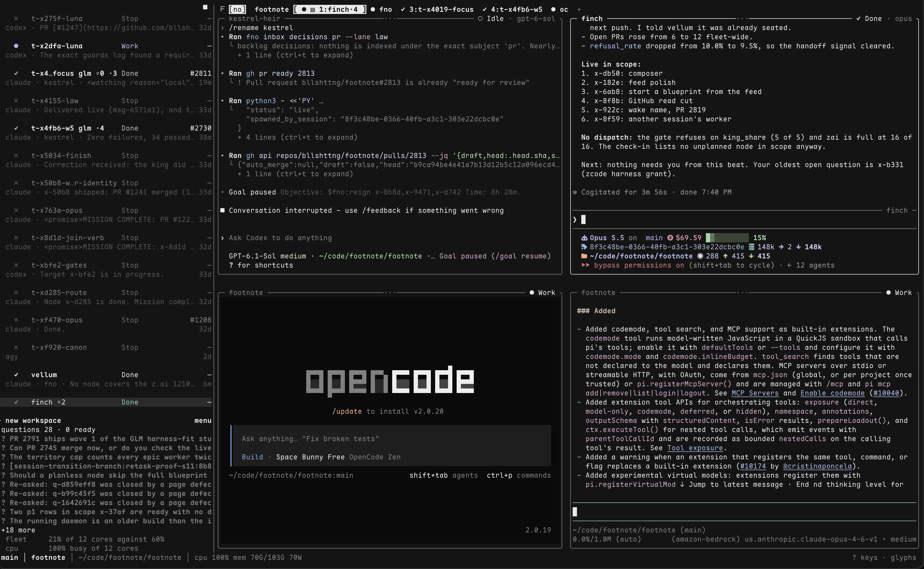Click the checkmark icon beside vellum
This screenshot has height=569, width=924.
tap(16, 375)
